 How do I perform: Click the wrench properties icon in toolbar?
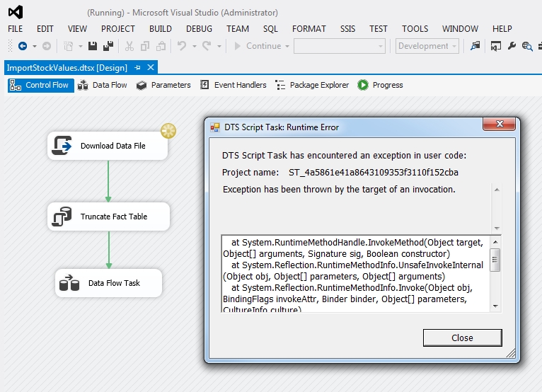512,46
